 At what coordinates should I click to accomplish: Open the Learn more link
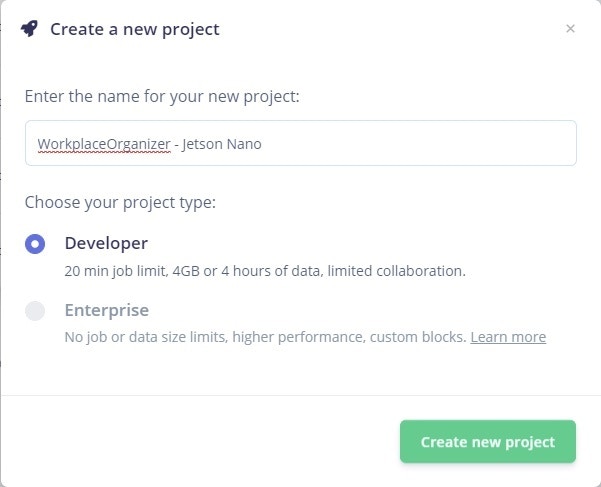(x=508, y=337)
